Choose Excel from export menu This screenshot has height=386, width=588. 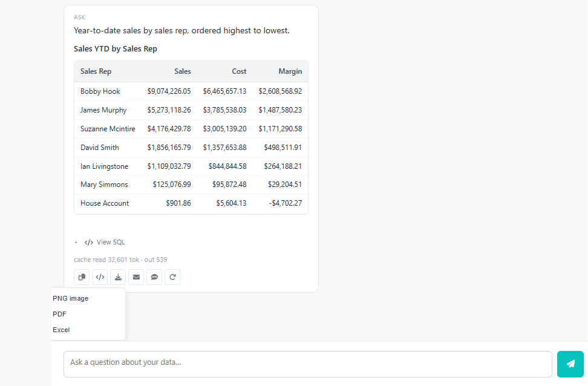(x=61, y=330)
